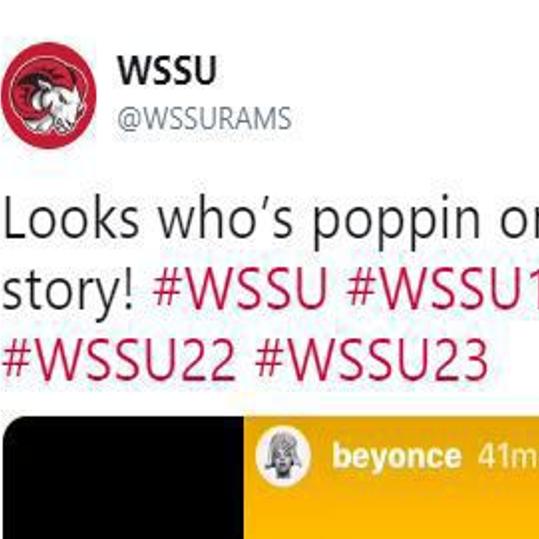Screen dimensions: 539x539
Task: Click the rounded top-left corner of media
Action: [x=14, y=428]
